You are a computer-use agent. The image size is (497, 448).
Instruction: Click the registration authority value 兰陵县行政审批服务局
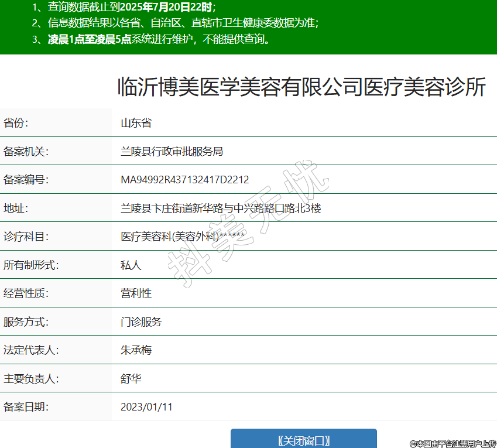pyautogui.click(x=172, y=152)
